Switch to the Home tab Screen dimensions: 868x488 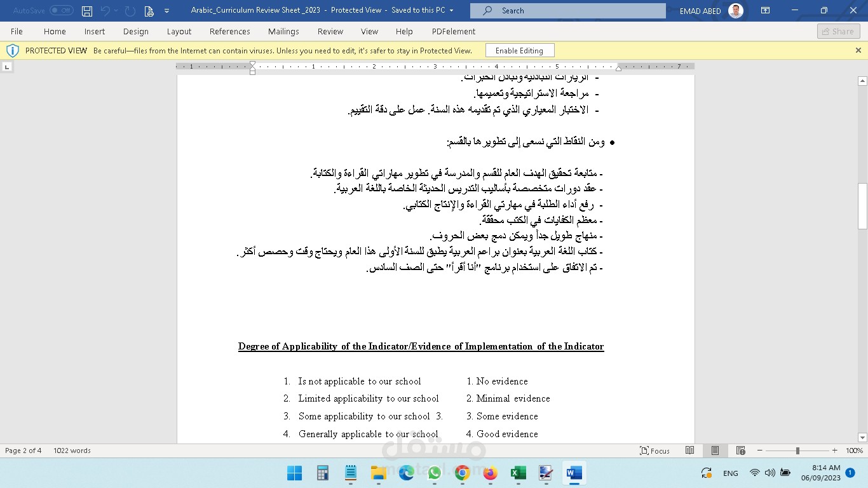(55, 31)
